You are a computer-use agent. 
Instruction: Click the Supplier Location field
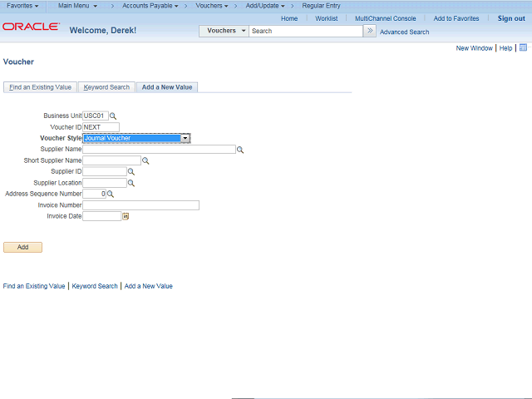click(x=105, y=183)
